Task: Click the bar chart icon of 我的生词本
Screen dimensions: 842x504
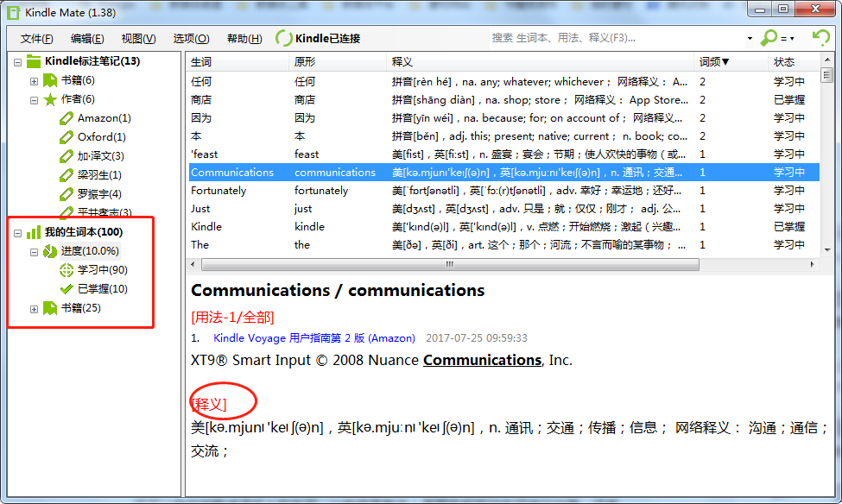Action: click(34, 232)
